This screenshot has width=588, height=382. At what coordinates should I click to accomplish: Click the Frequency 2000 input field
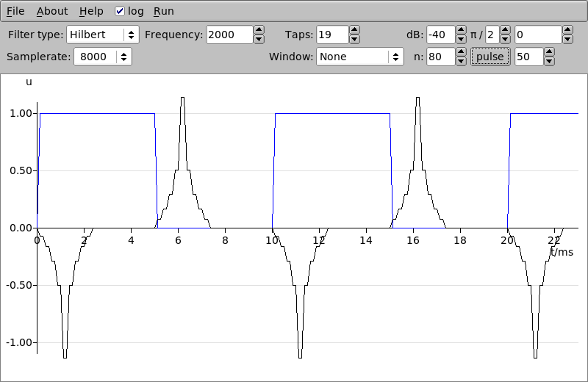coord(229,35)
